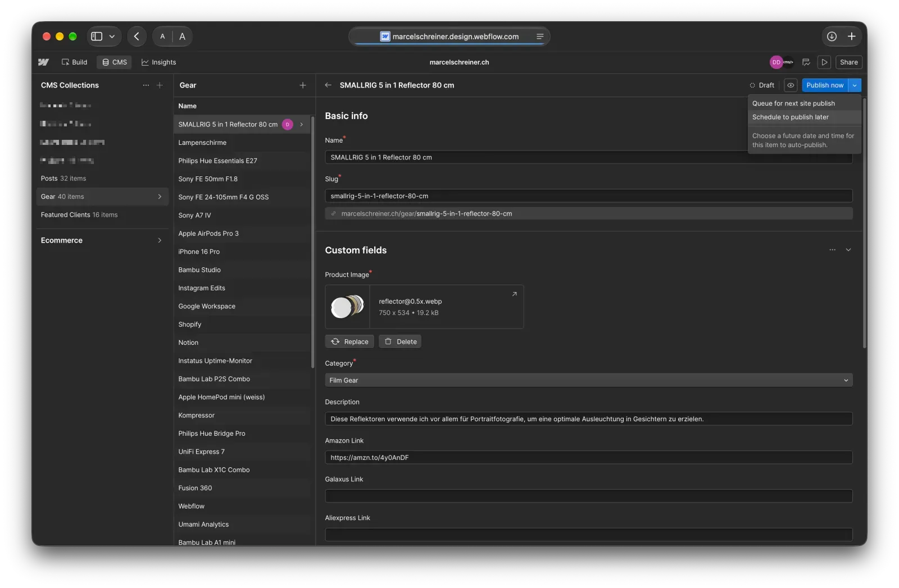Select Lampenschirme in Gear list
899x588 pixels.
pos(242,143)
